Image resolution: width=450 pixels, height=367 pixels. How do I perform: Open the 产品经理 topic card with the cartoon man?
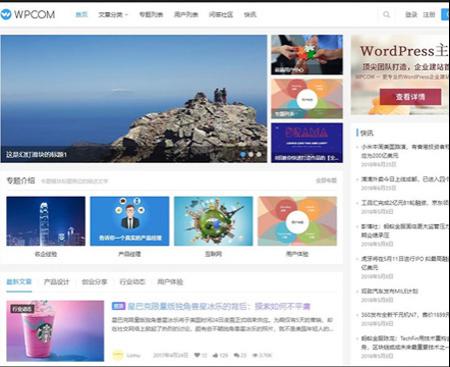(129, 221)
